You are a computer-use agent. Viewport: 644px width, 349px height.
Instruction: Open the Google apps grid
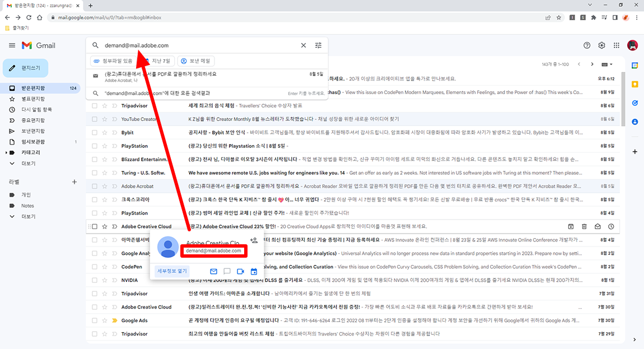click(x=617, y=45)
